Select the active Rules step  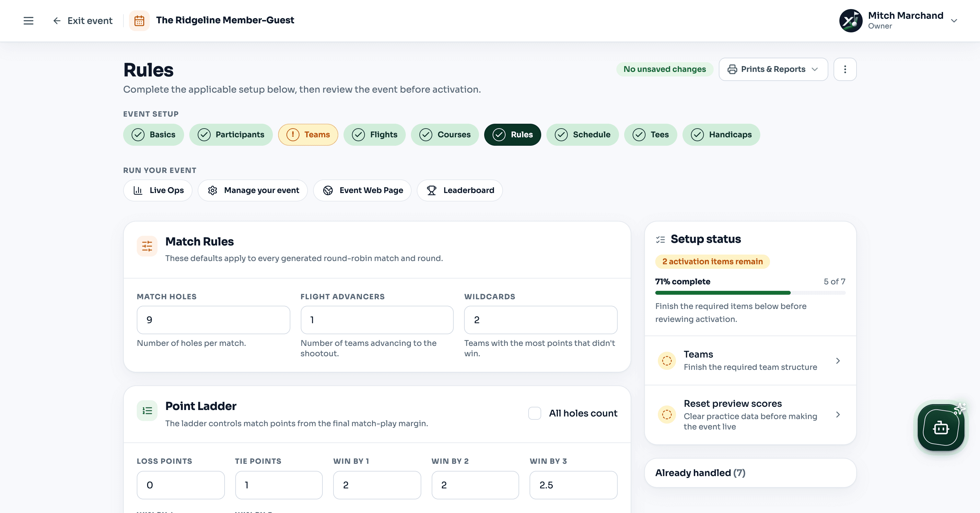512,135
